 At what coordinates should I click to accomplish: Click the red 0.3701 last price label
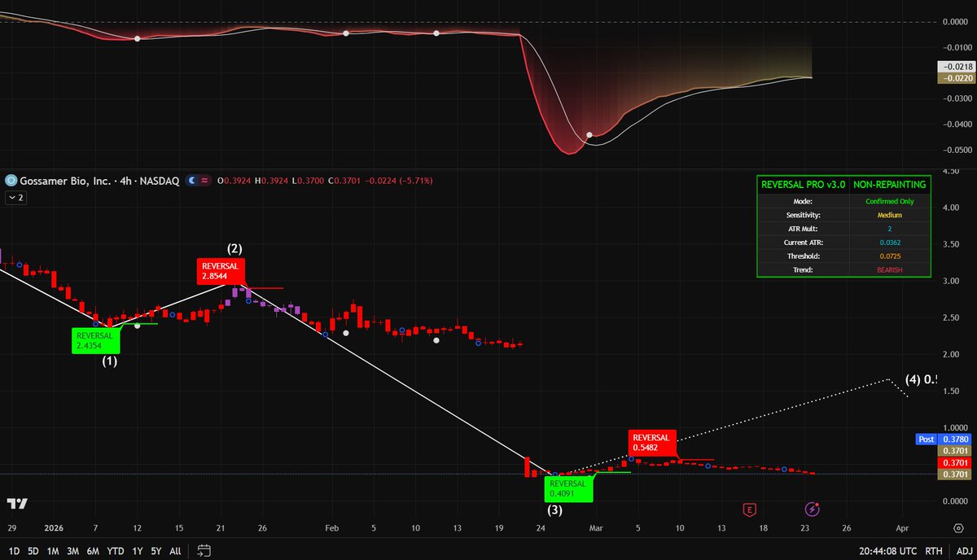tap(954, 462)
